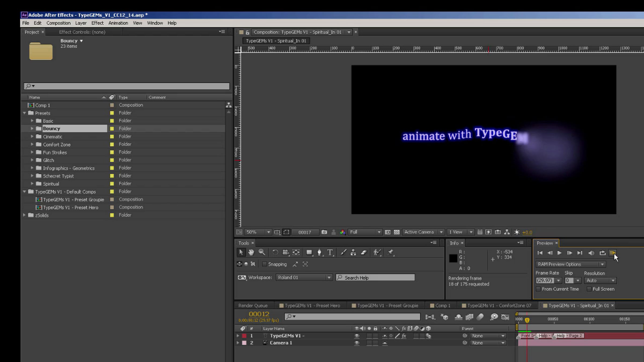Screen dimensions: 644x362
Task: Toggle the motion blur enable icon in timeline
Action: (480, 317)
